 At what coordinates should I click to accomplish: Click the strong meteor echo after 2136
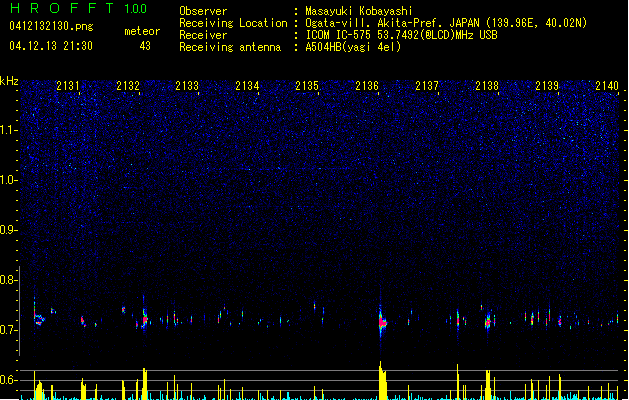(382, 322)
